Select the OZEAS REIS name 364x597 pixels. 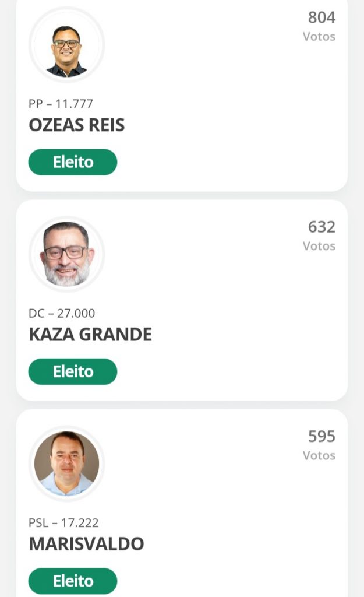76,125
